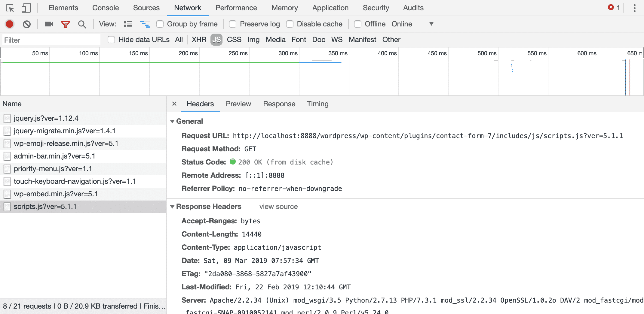Toggle the device toolbar icon

[x=26, y=8]
